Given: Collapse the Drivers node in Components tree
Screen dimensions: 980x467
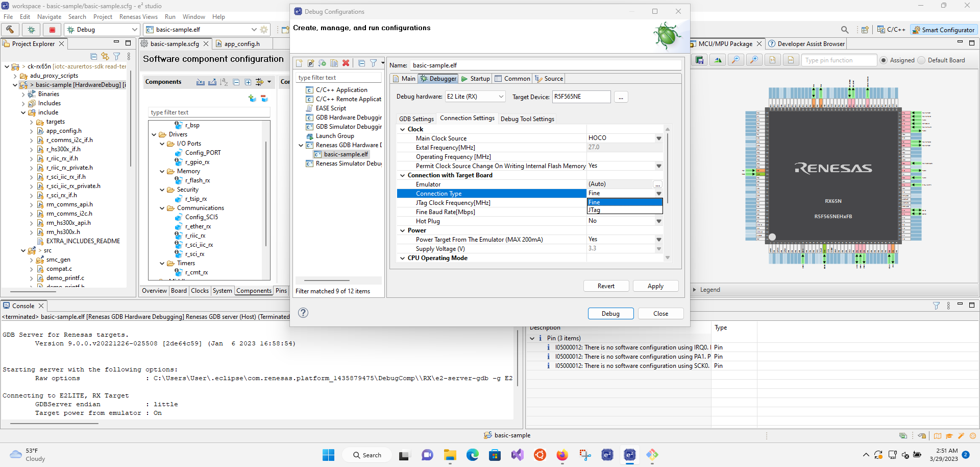Looking at the screenshot, I should (154, 135).
